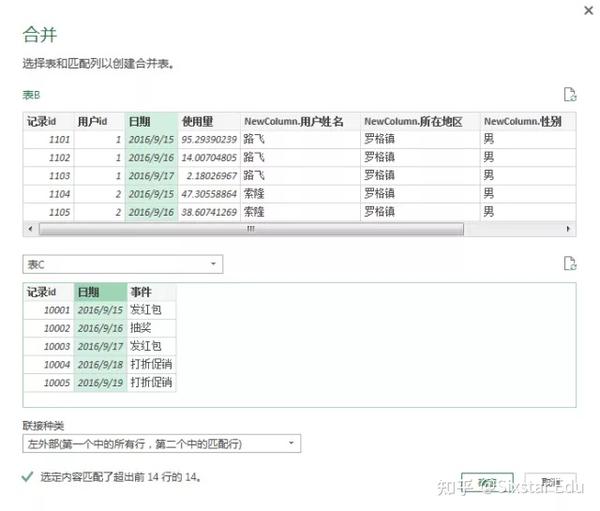The width and height of the screenshot is (600, 511).
Task: Click date 2016/9/17 in table B
Action: tap(151, 176)
